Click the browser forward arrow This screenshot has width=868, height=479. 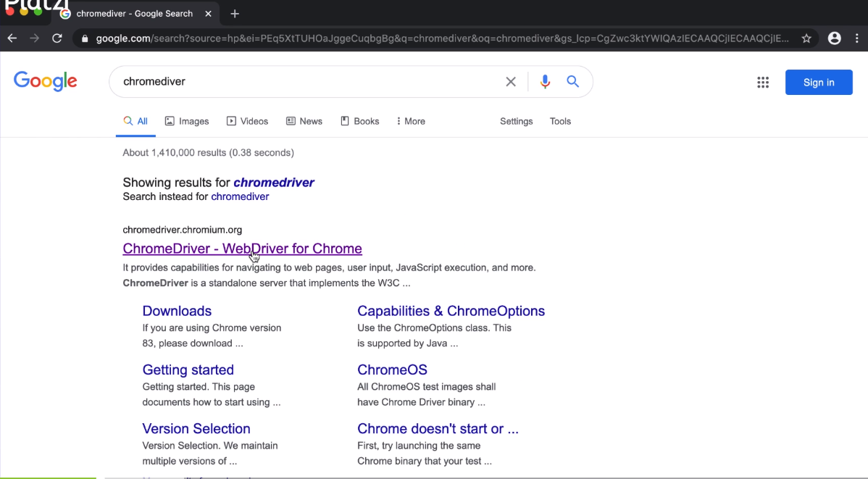point(34,38)
